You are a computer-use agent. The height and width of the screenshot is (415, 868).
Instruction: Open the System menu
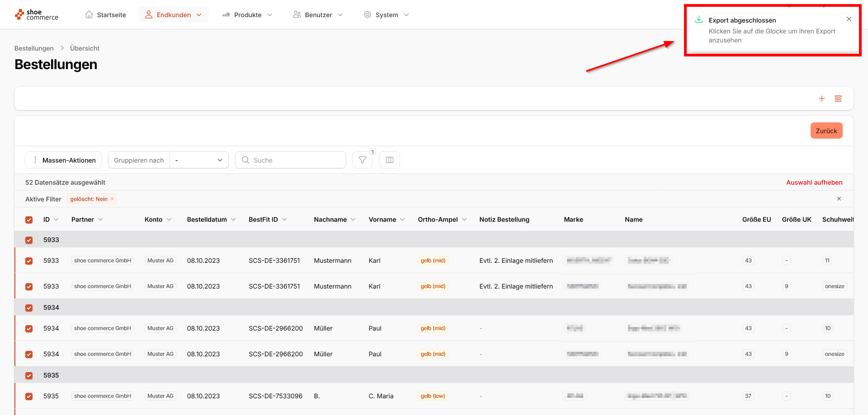pos(386,15)
